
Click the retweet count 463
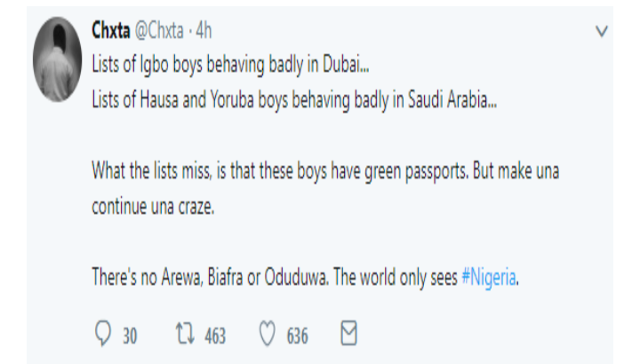(215, 336)
